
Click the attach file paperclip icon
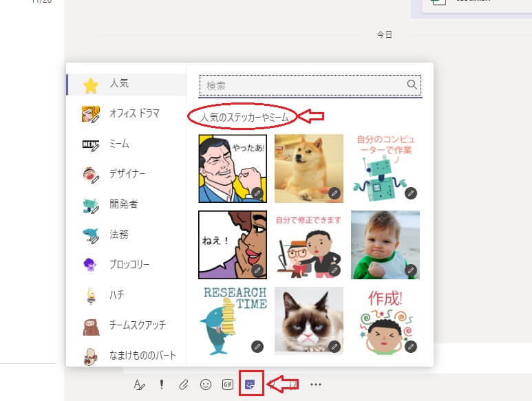[183, 384]
